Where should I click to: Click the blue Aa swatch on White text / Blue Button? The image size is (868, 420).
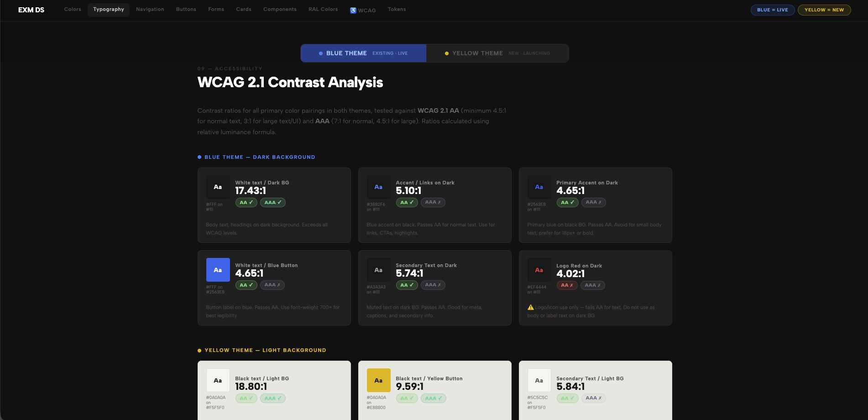pyautogui.click(x=218, y=270)
